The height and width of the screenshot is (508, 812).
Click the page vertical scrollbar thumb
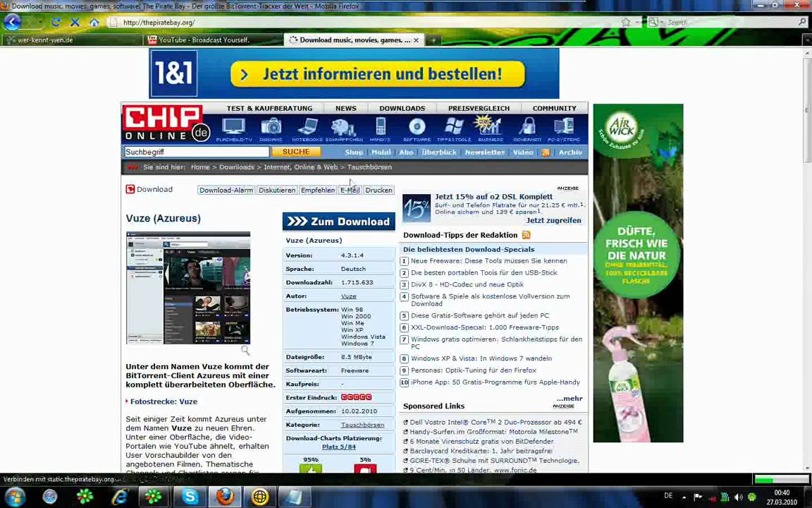coord(807,110)
